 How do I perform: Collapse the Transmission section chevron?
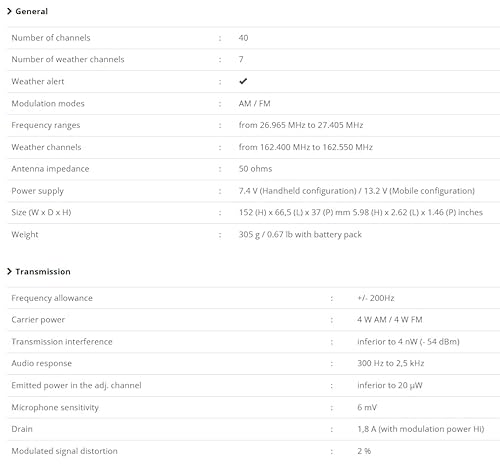pos(9,272)
